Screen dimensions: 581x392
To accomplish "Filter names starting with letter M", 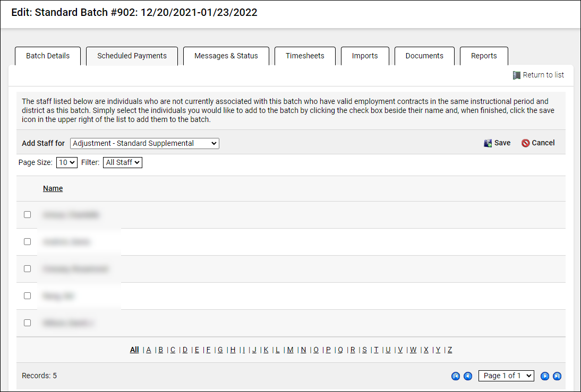I will [290, 350].
